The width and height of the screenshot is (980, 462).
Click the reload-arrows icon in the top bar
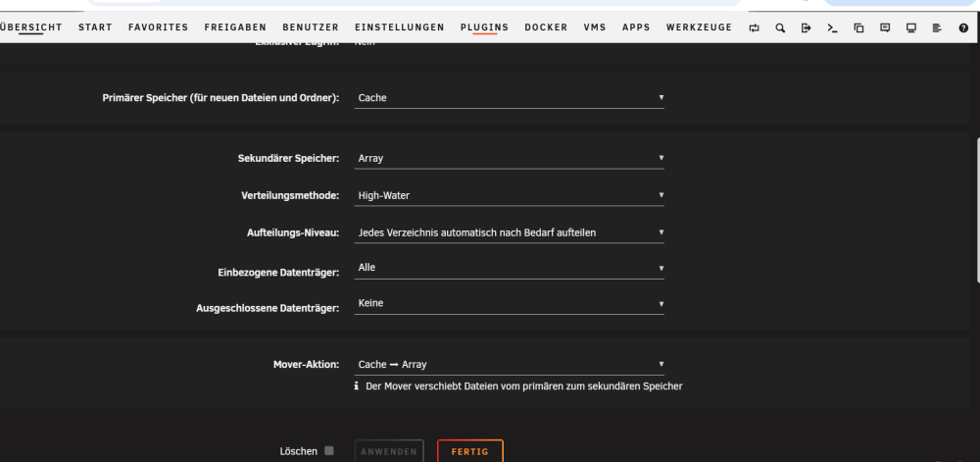pos(755,27)
